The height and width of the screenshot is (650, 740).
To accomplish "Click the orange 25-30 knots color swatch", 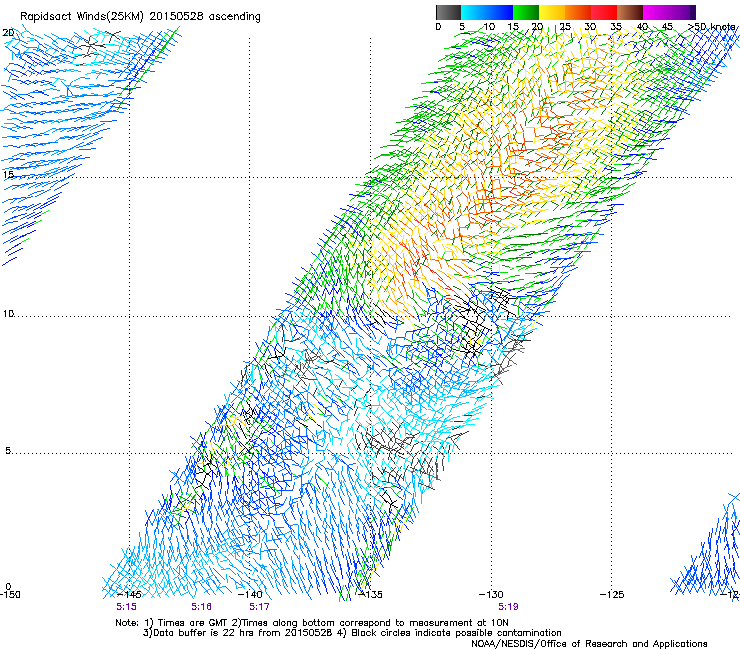I will pos(578,12).
